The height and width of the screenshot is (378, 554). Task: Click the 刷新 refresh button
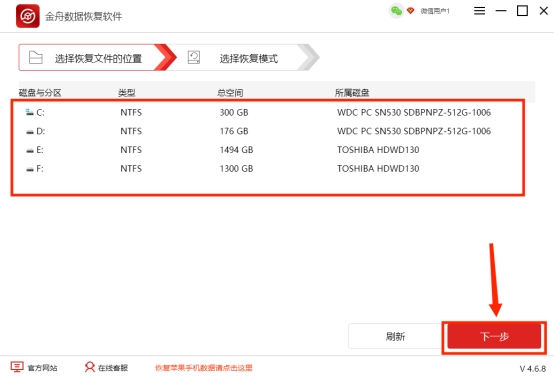click(395, 336)
